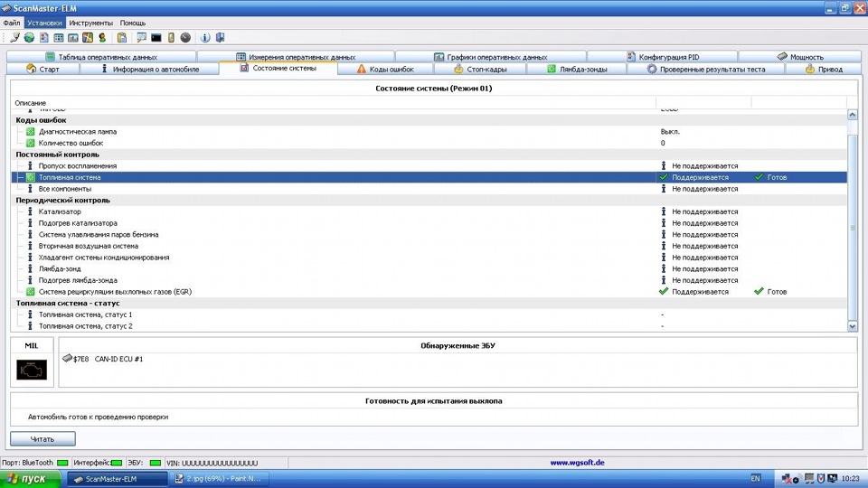This screenshot has width=868, height=488.
Task: Select Топливная система, статус 1 row
Action: pos(429,314)
